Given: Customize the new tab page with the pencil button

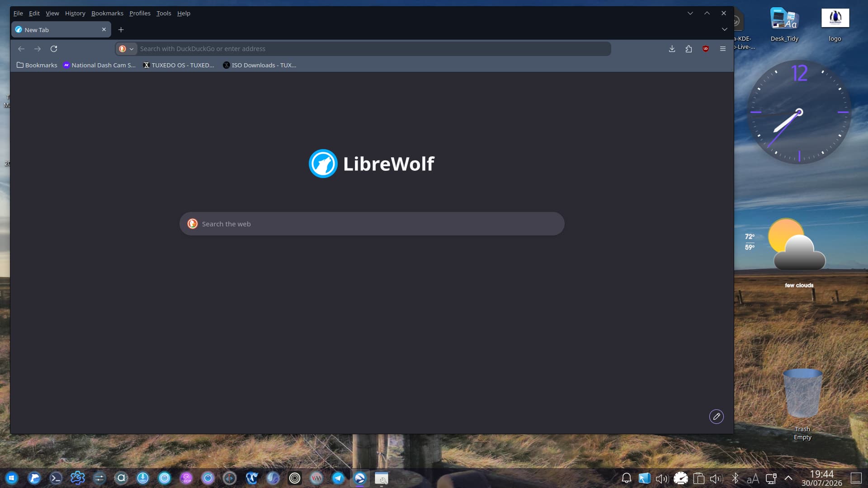Looking at the screenshot, I should click(x=717, y=416).
